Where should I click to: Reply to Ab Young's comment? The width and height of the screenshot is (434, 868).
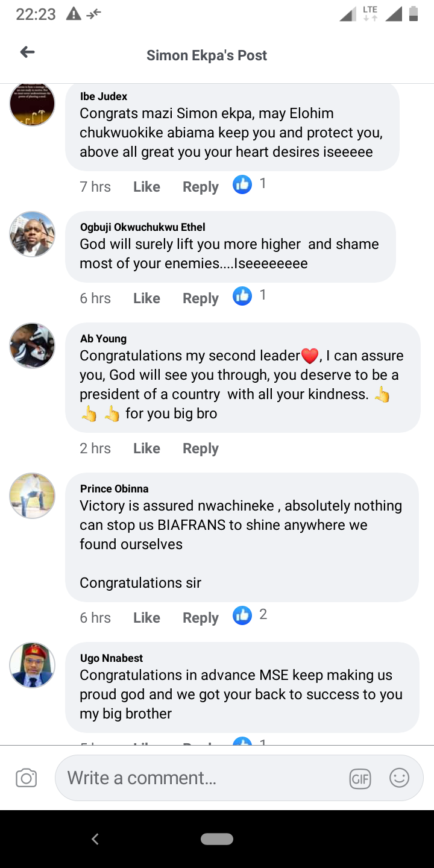click(200, 448)
